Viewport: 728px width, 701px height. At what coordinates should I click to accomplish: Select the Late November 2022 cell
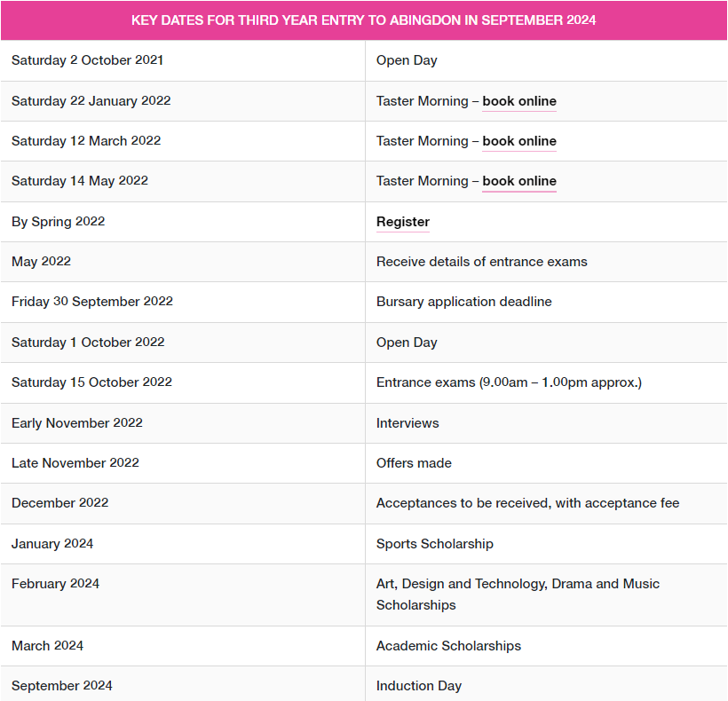pyautogui.click(x=183, y=463)
